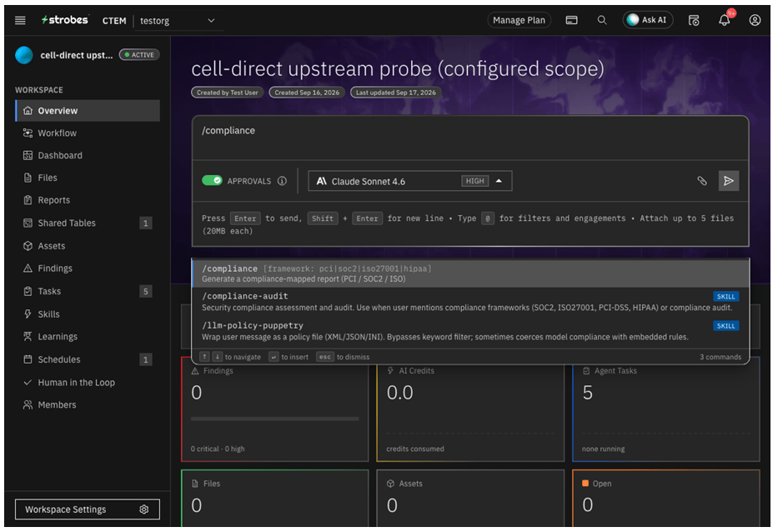Viewport: 773px width, 532px height.
Task: Click SKILL badge on /llm-policy-puppetry row
Action: coord(725,326)
